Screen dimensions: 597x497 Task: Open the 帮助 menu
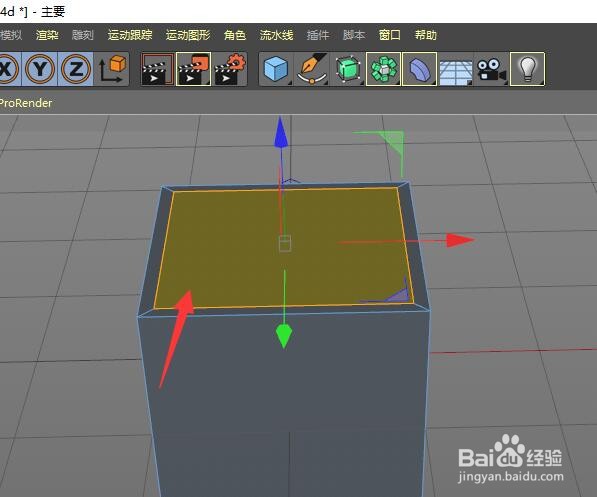(x=426, y=35)
